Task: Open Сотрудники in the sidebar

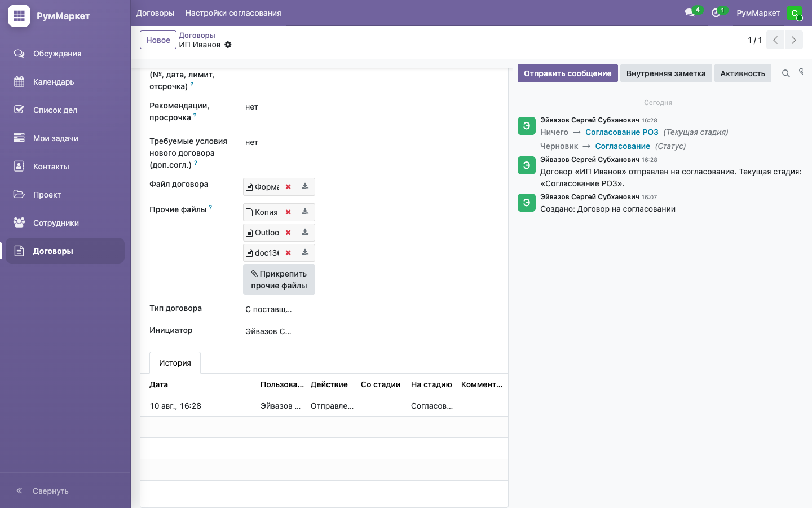Action: pos(65,223)
